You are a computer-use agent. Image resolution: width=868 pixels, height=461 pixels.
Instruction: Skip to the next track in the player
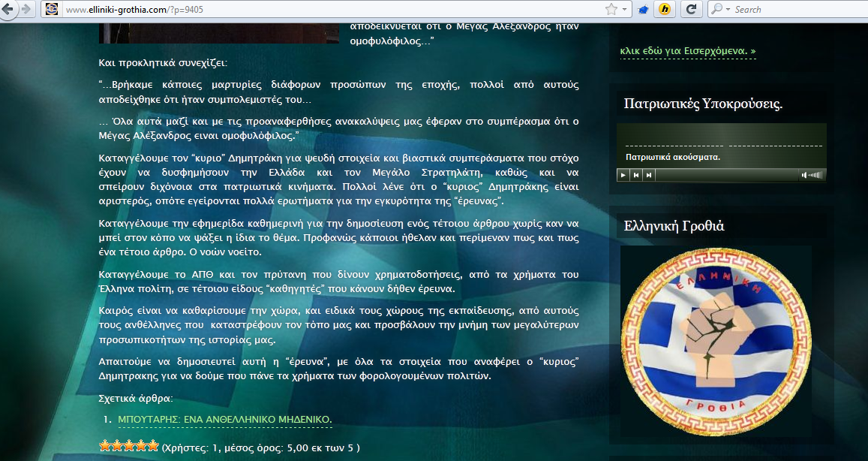point(649,175)
